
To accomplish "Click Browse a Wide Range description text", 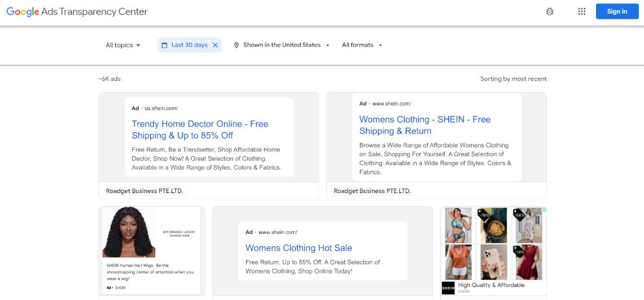I will coord(435,159).
